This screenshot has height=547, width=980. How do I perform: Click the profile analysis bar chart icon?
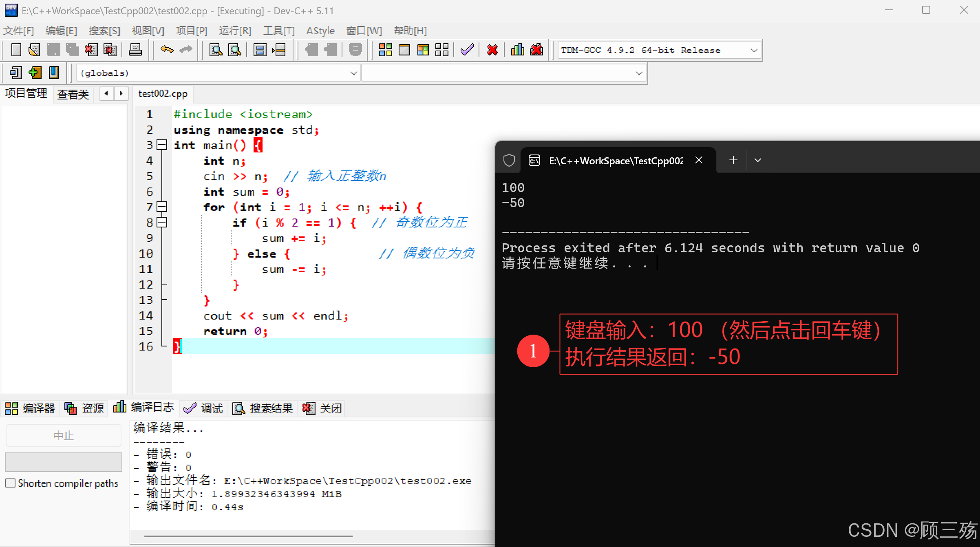point(517,50)
